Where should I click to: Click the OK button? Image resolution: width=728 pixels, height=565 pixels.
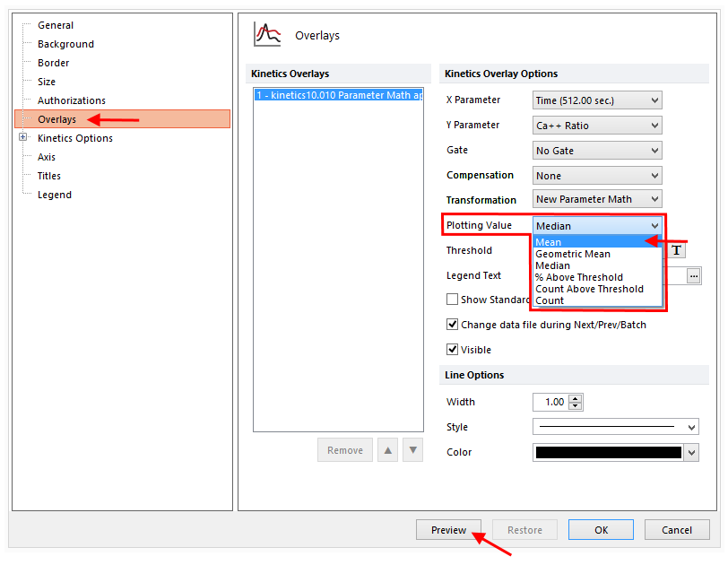point(601,530)
